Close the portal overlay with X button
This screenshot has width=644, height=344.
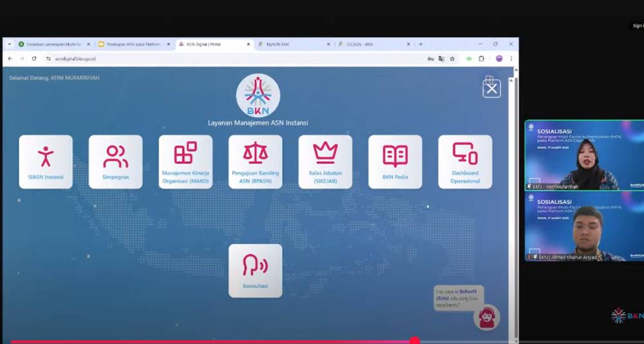[x=491, y=89]
